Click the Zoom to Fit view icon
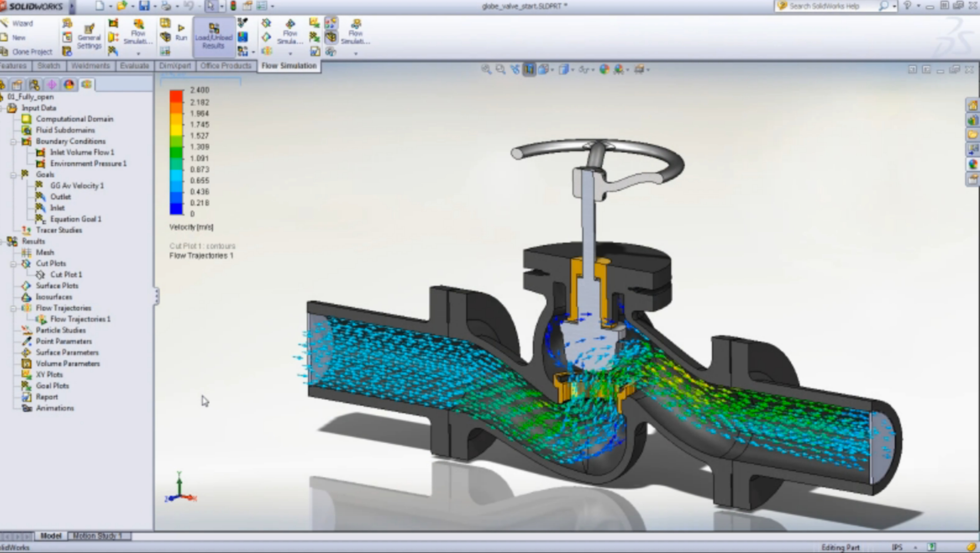The image size is (980, 553). click(x=486, y=69)
